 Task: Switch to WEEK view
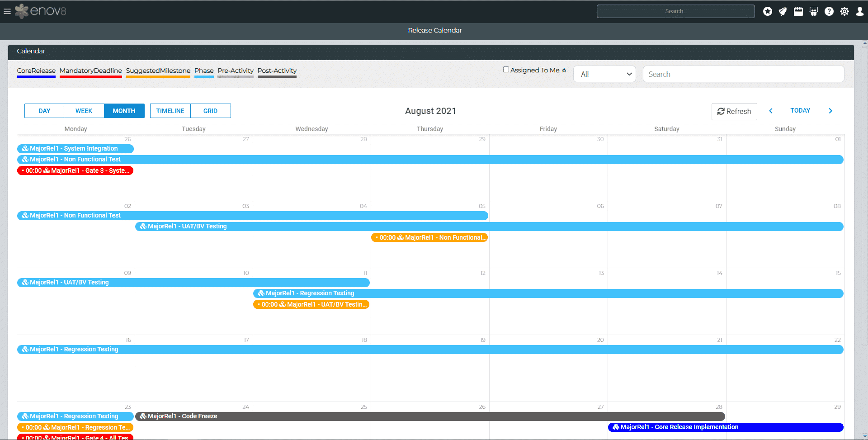84,110
